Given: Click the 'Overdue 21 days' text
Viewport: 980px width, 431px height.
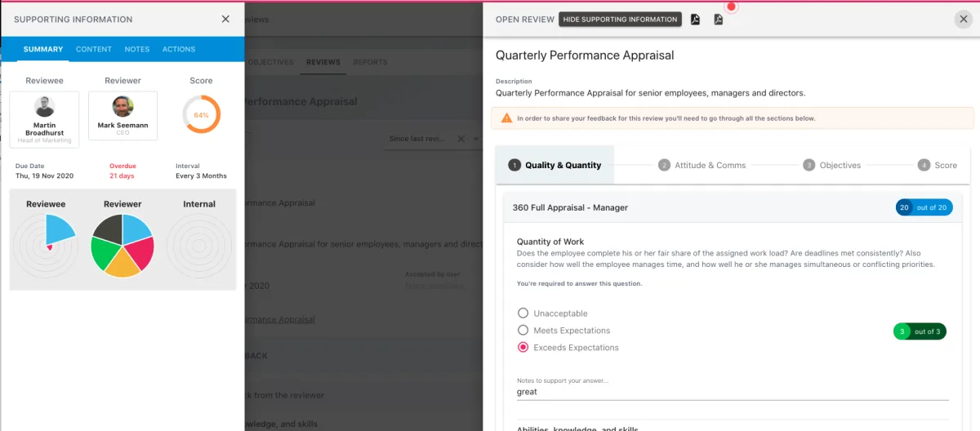Looking at the screenshot, I should (x=122, y=171).
